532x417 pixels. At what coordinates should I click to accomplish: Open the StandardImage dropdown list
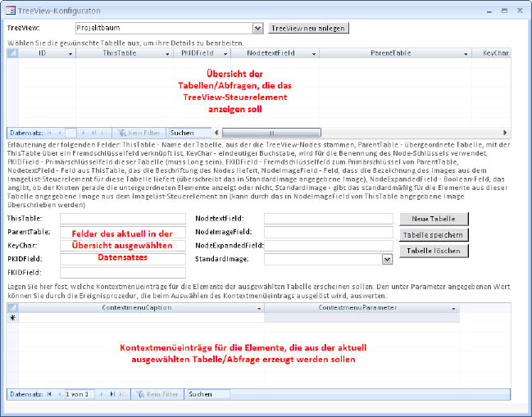coord(387,259)
